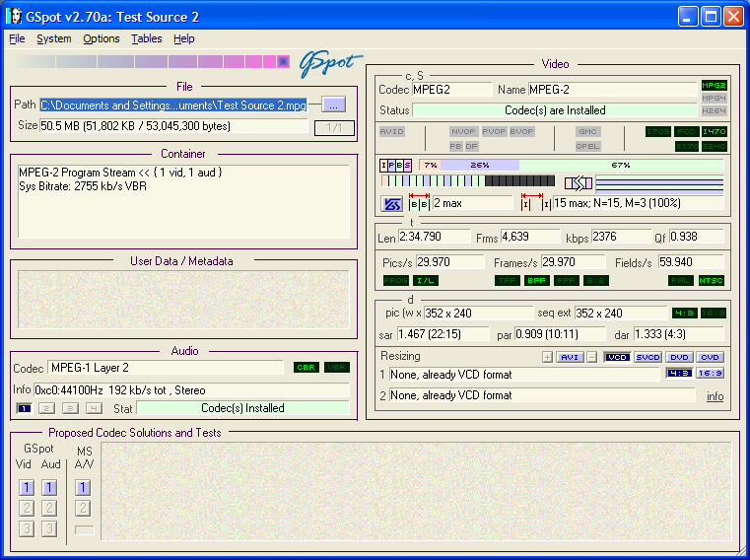The image size is (750, 560).
Task: Choose 4:3 aspect in Resizing section
Action: tap(679, 373)
